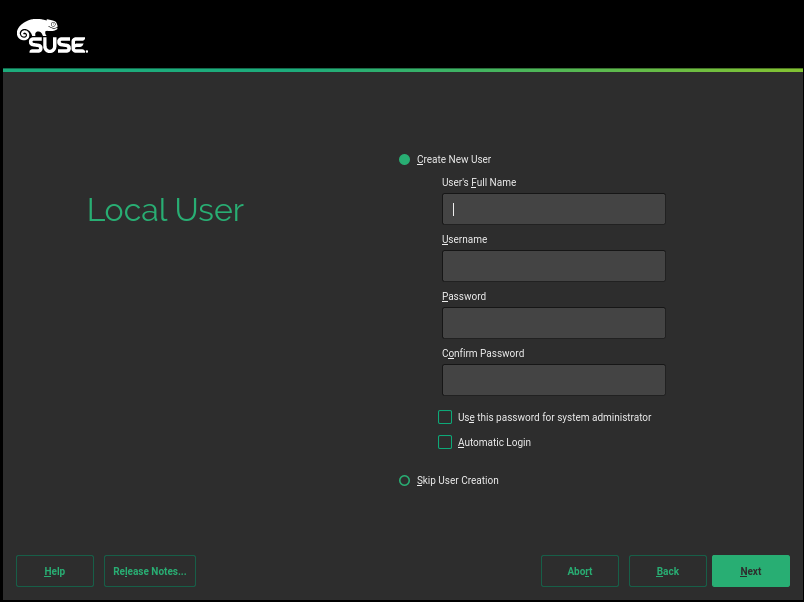The width and height of the screenshot is (804, 602).
Task: Click the Abort button
Action: pos(579,571)
